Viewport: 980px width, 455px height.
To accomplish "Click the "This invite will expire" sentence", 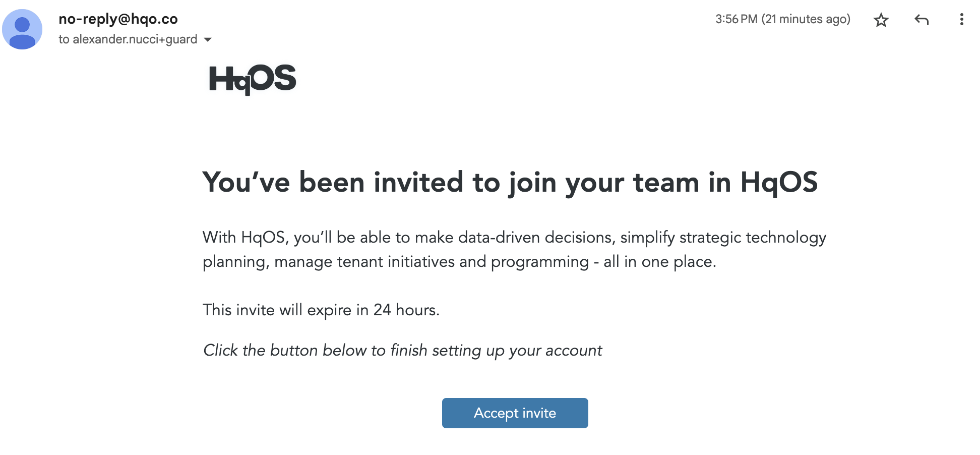I will (x=321, y=310).
